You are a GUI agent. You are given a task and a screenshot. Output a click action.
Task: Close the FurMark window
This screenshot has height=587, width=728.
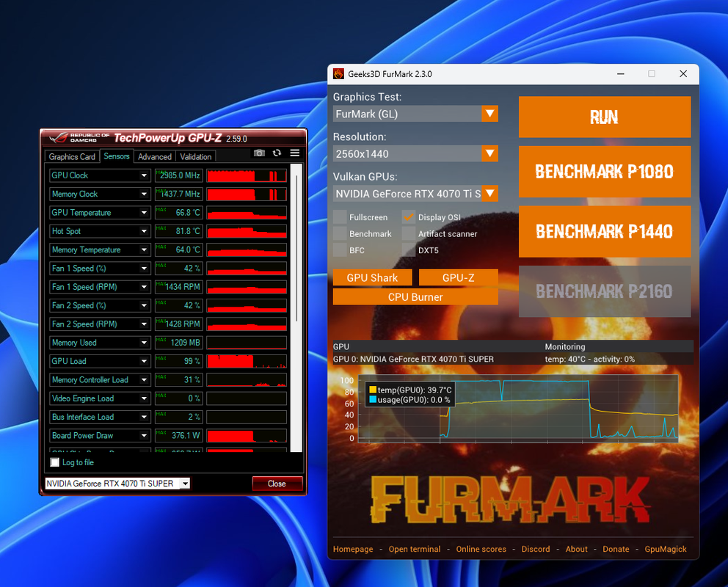pyautogui.click(x=683, y=74)
